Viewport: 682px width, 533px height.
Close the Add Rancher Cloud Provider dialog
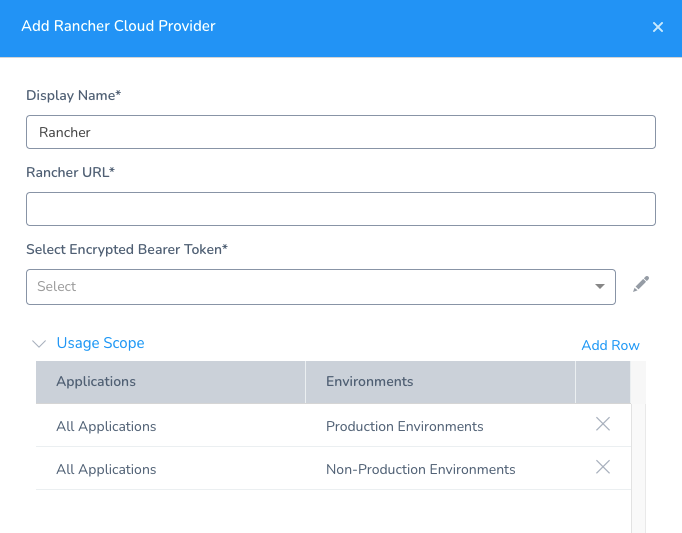click(x=658, y=27)
